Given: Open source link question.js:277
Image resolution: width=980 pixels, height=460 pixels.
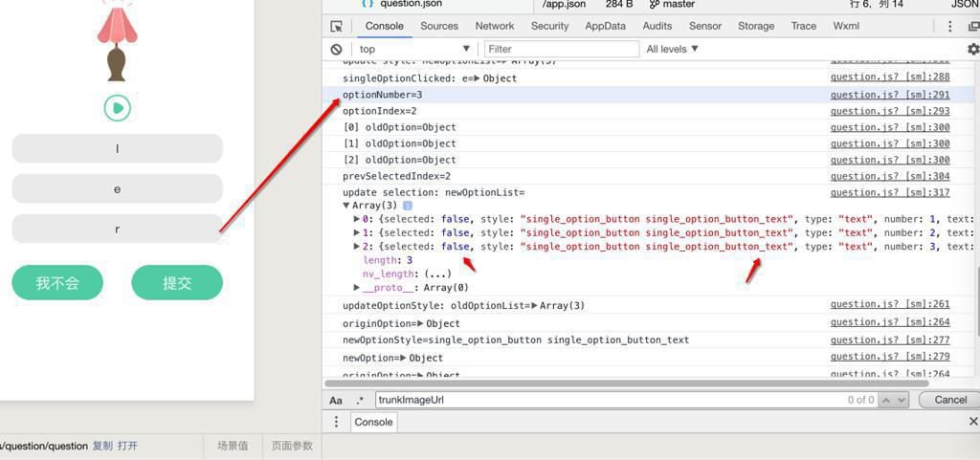Looking at the screenshot, I should (x=890, y=340).
